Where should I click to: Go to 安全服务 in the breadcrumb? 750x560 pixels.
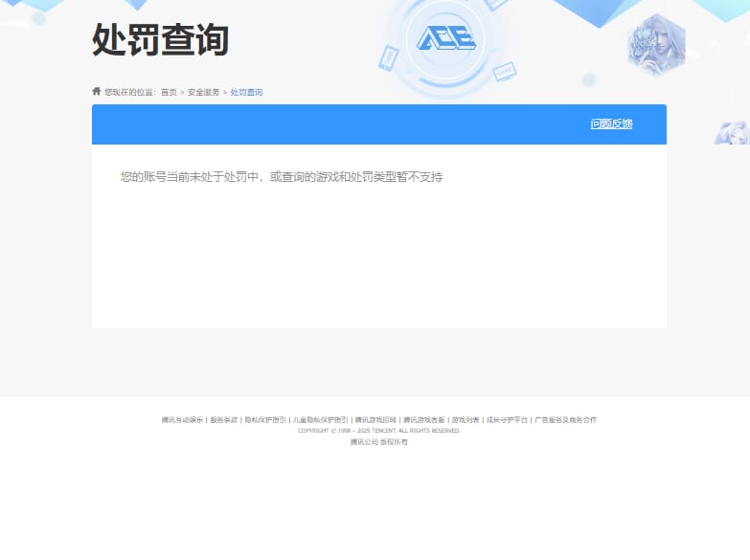tap(203, 92)
